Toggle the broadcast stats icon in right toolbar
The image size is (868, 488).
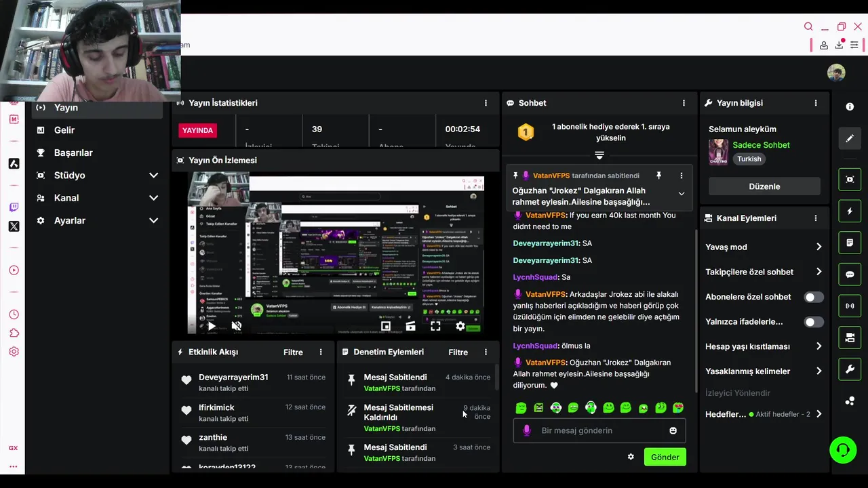850,306
